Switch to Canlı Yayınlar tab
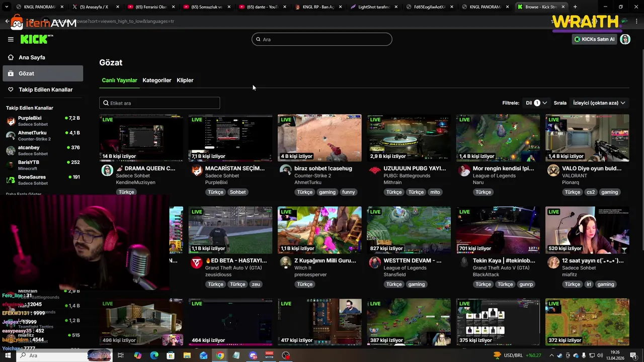Viewport: 644px width, 362px height. (x=119, y=80)
